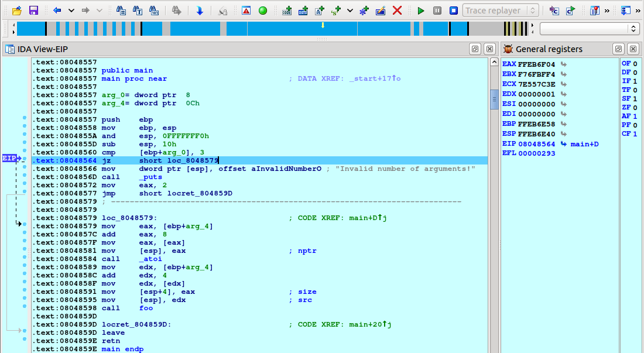The image size is (644, 353).
Task: Click the red X delete icon
Action: click(x=397, y=11)
